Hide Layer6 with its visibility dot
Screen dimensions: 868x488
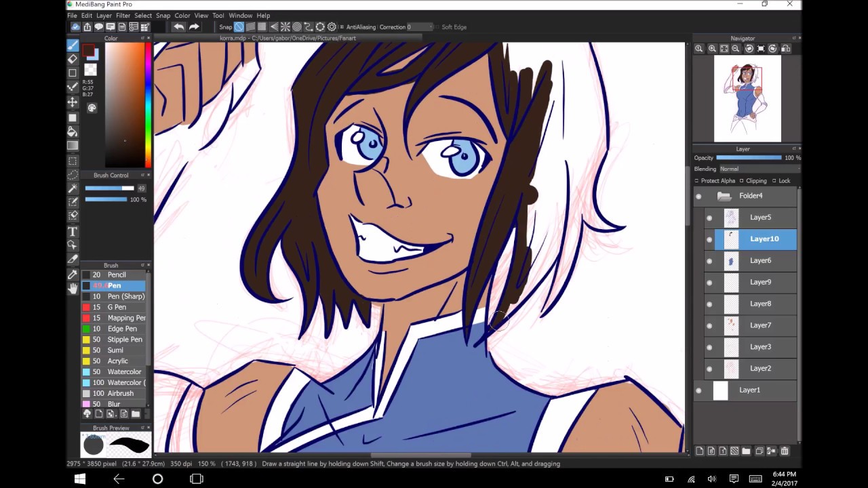tap(709, 261)
